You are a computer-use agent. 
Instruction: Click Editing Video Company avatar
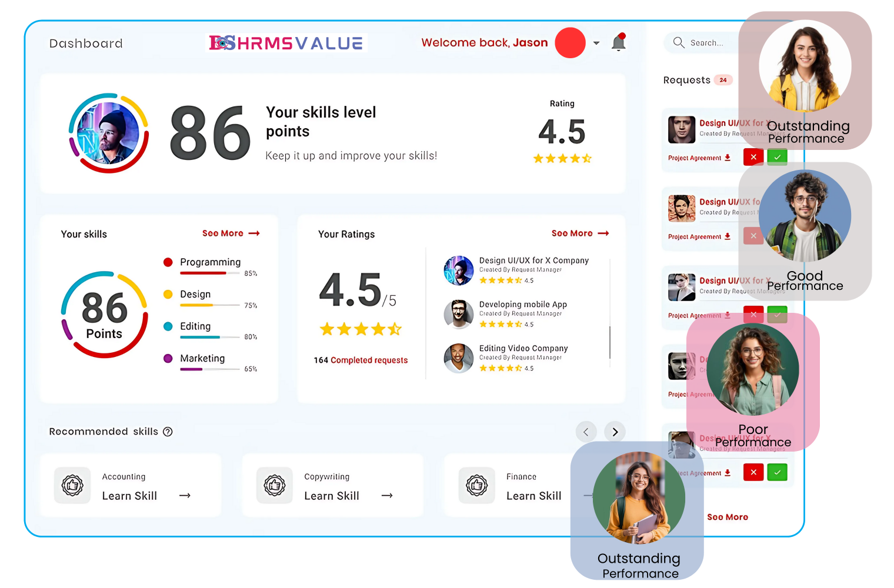[459, 358]
